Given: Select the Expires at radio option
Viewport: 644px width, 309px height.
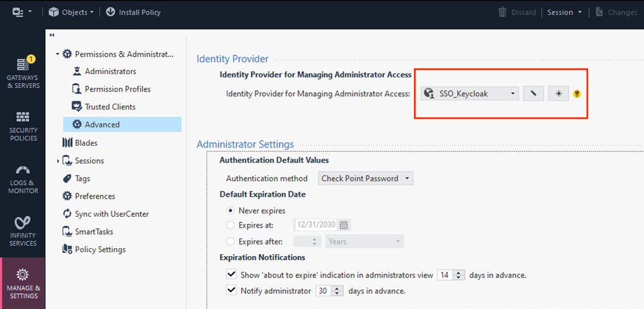Looking at the screenshot, I should click(x=231, y=225).
